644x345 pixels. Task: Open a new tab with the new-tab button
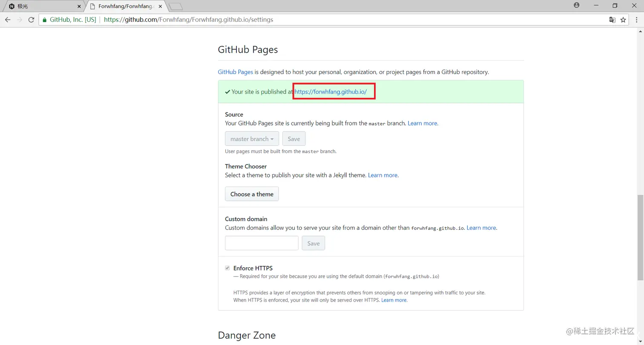[x=175, y=6]
